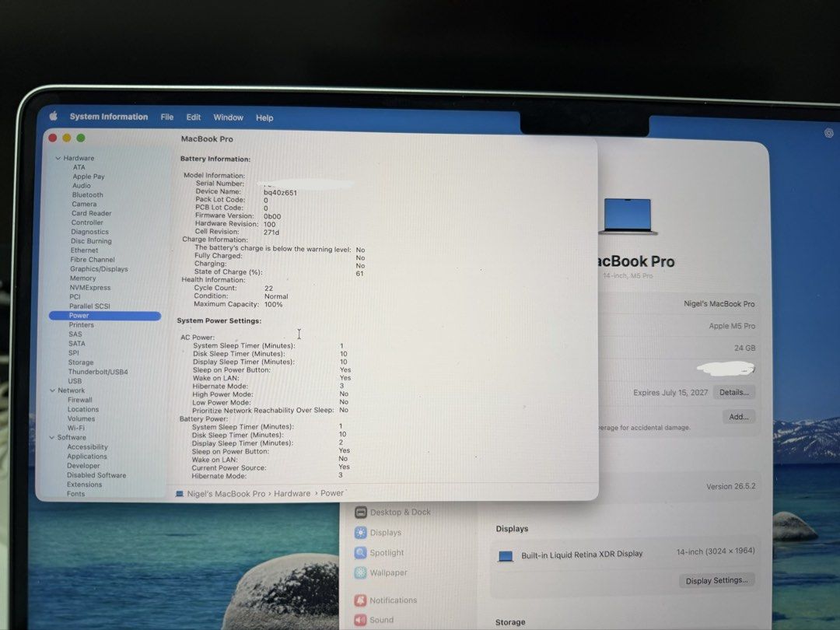
Task: Open Sound in System Settings sidebar
Action: point(374,620)
